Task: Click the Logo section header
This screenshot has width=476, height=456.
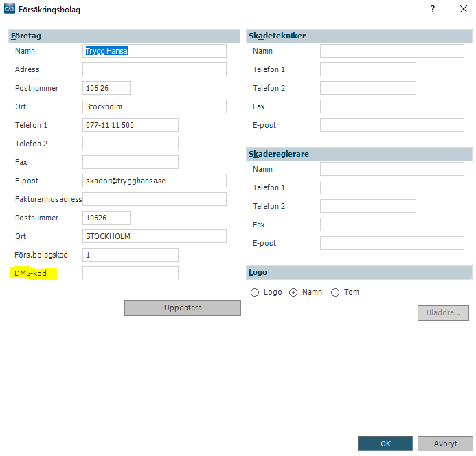Action: click(x=359, y=273)
